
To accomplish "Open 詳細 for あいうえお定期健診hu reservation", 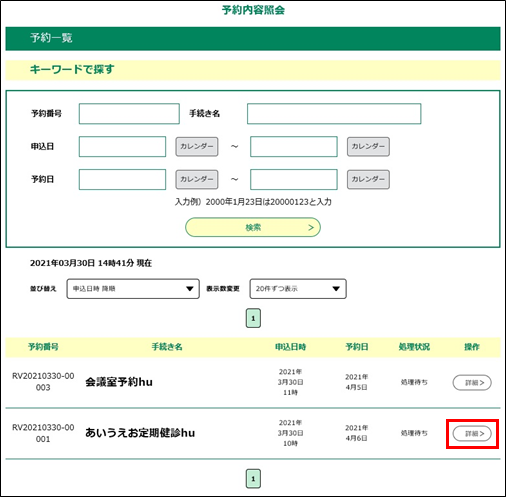I will pos(472,433).
